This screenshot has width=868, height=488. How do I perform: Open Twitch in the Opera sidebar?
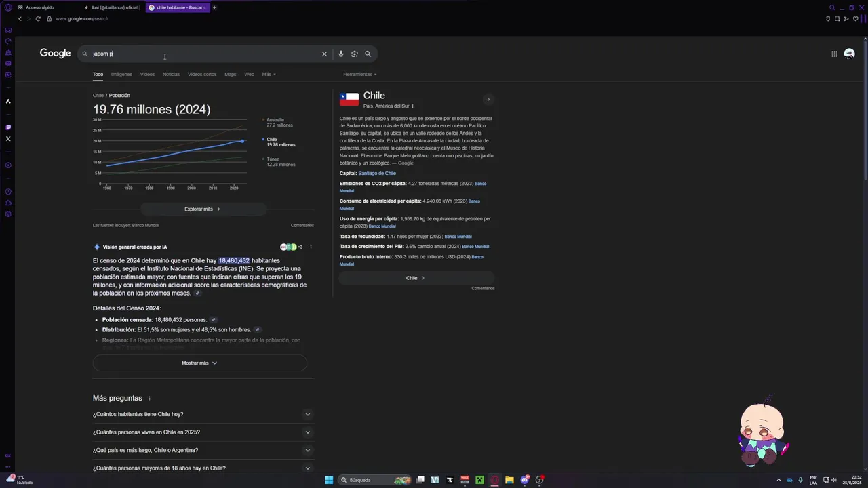point(8,127)
